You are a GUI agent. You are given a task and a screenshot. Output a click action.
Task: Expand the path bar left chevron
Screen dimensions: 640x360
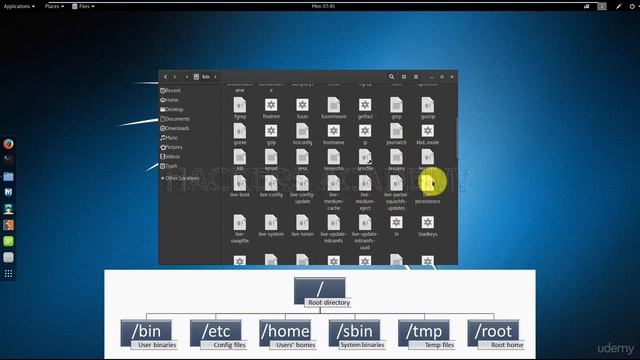[187, 77]
